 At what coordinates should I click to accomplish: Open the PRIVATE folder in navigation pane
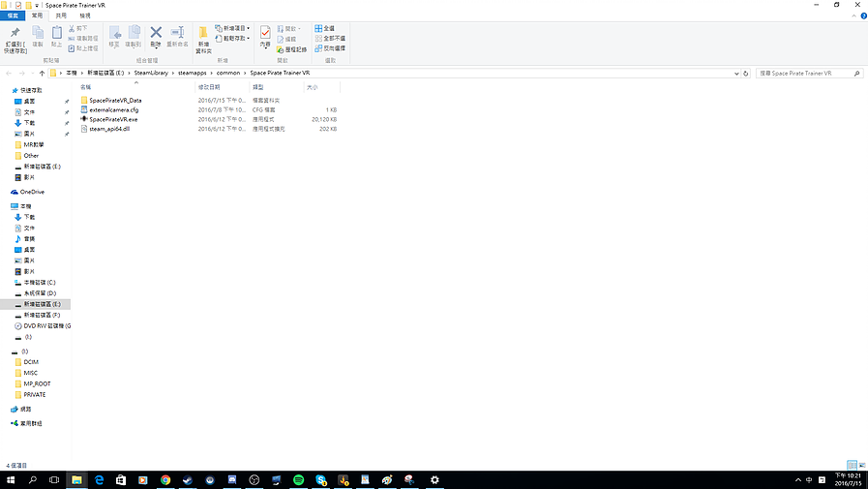pyautogui.click(x=34, y=395)
